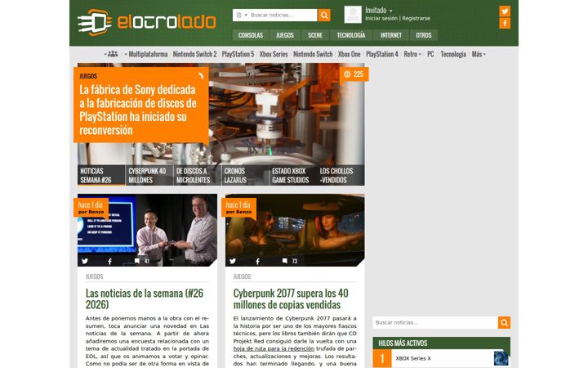Select ESTADO XBOX GAME STUDIOS carousel tab

click(x=293, y=175)
